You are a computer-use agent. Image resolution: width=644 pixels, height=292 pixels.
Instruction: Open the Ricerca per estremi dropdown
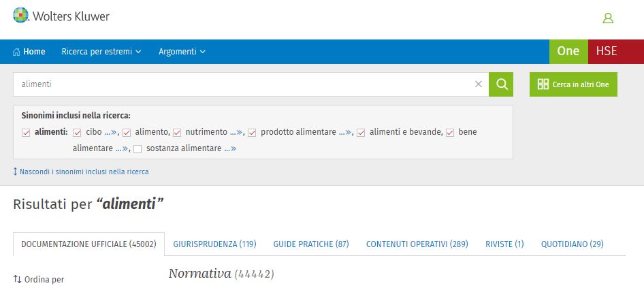(101, 52)
